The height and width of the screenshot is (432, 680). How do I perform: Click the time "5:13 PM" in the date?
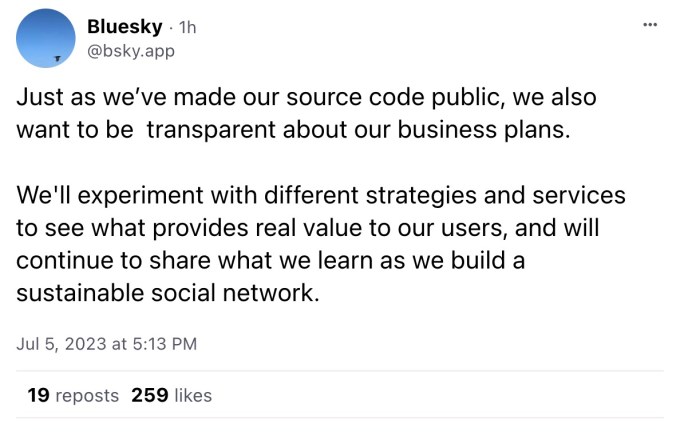tap(164, 343)
